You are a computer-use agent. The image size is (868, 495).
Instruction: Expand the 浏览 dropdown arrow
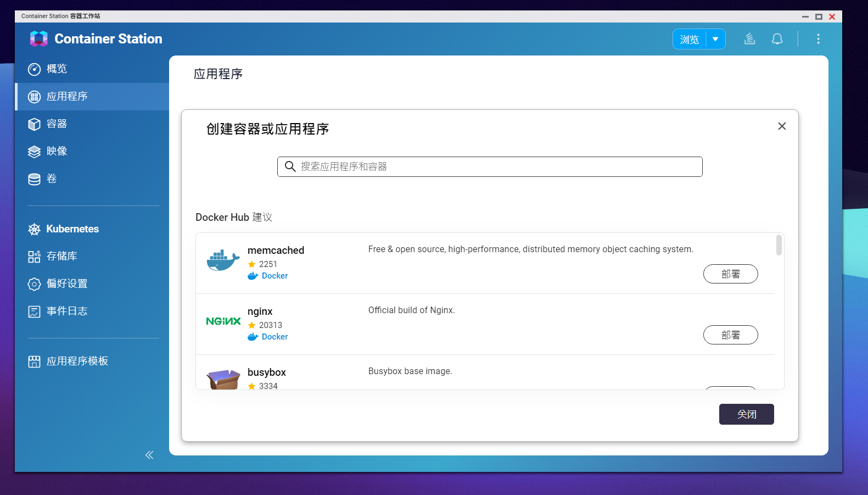click(715, 39)
